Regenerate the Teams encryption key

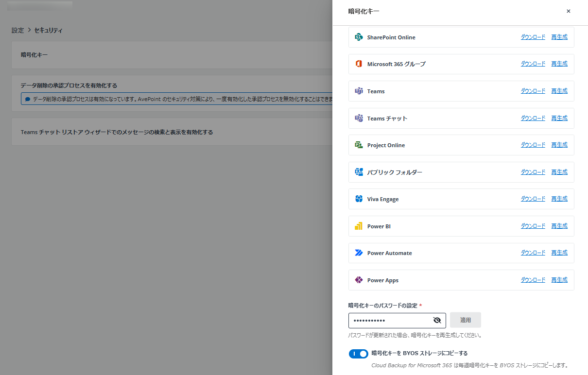click(559, 91)
